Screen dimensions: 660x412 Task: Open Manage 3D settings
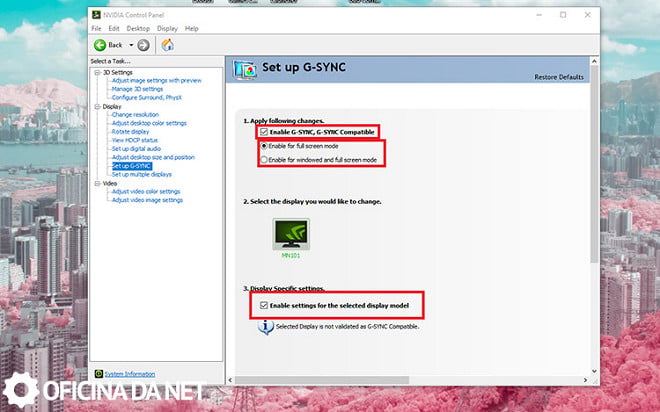point(137,89)
